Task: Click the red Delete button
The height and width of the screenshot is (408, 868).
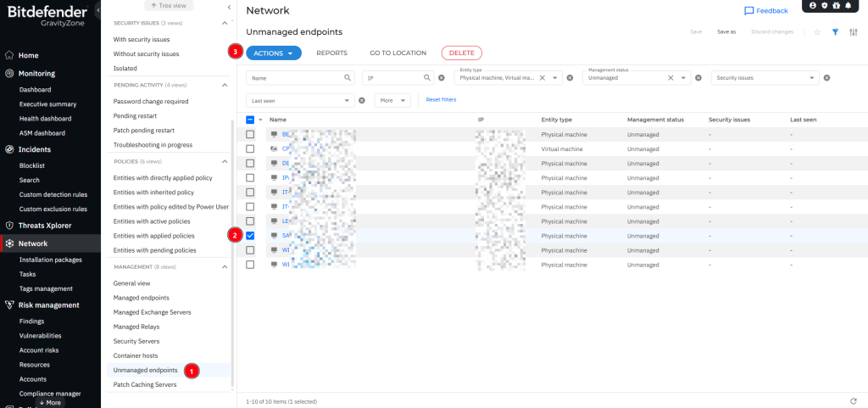Action: (461, 53)
